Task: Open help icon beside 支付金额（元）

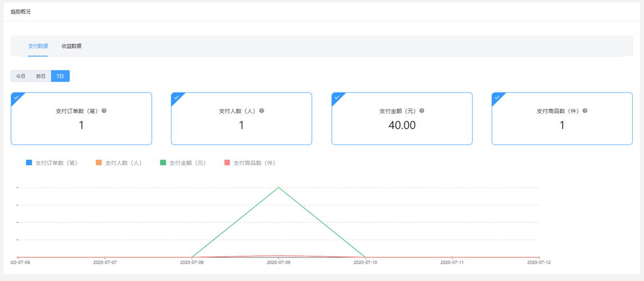Action: coord(422,111)
